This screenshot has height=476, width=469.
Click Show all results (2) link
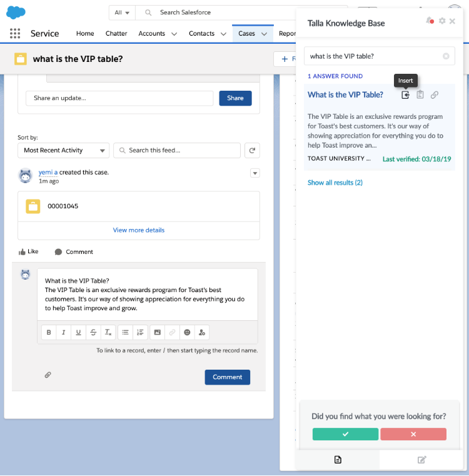335,183
